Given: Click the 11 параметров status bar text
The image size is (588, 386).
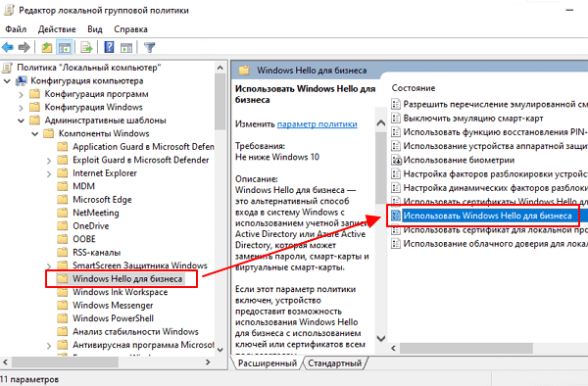Looking at the screenshot, I should point(29,379).
